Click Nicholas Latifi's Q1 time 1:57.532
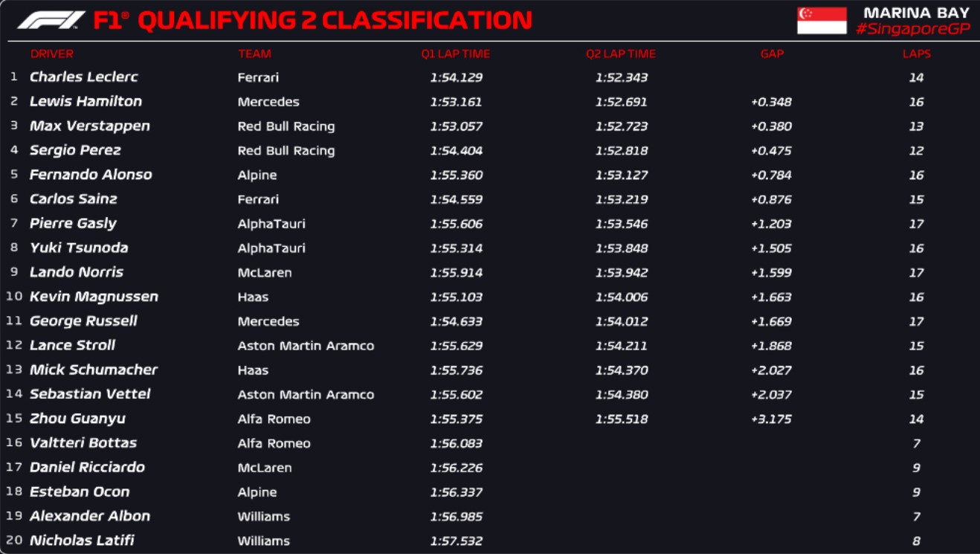 (x=456, y=541)
